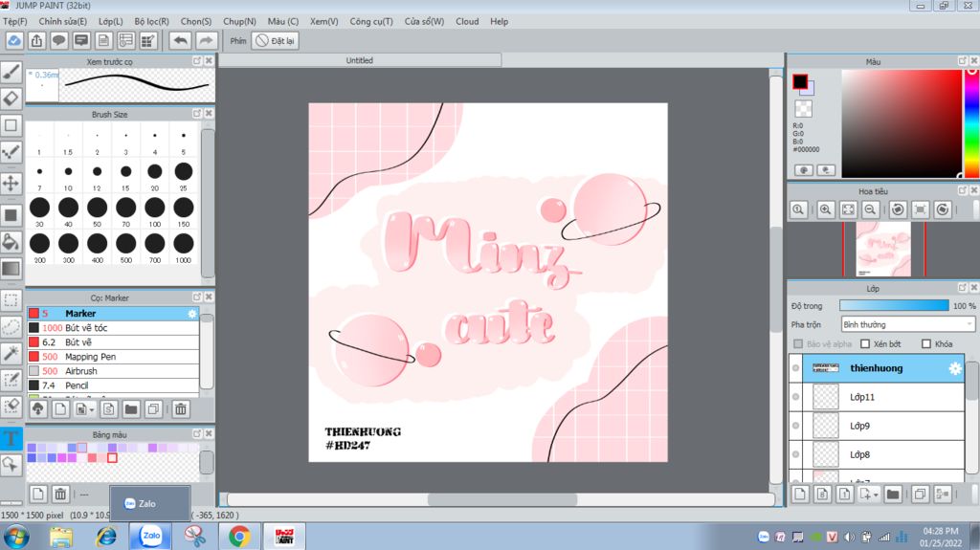Select the Magic Wand tool
Image resolution: width=980 pixels, height=550 pixels.
(x=11, y=354)
